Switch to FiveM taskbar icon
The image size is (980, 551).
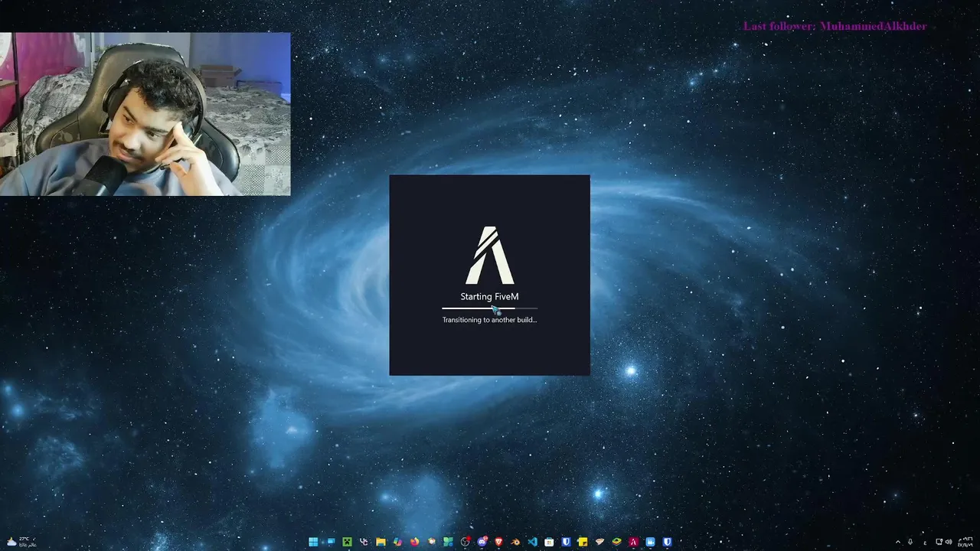[633, 542]
